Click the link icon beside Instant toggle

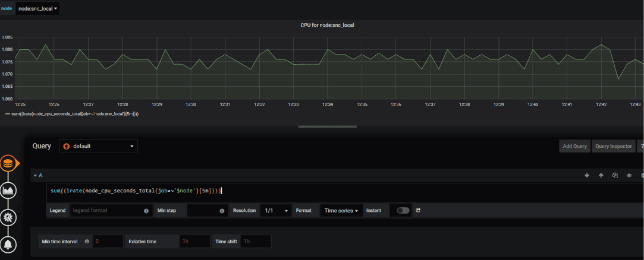click(x=418, y=210)
